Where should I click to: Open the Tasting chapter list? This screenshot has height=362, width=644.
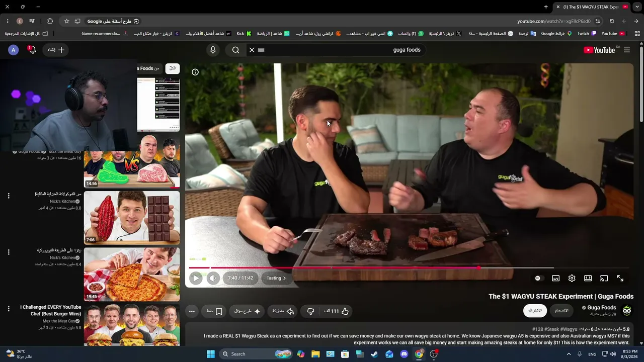276,278
